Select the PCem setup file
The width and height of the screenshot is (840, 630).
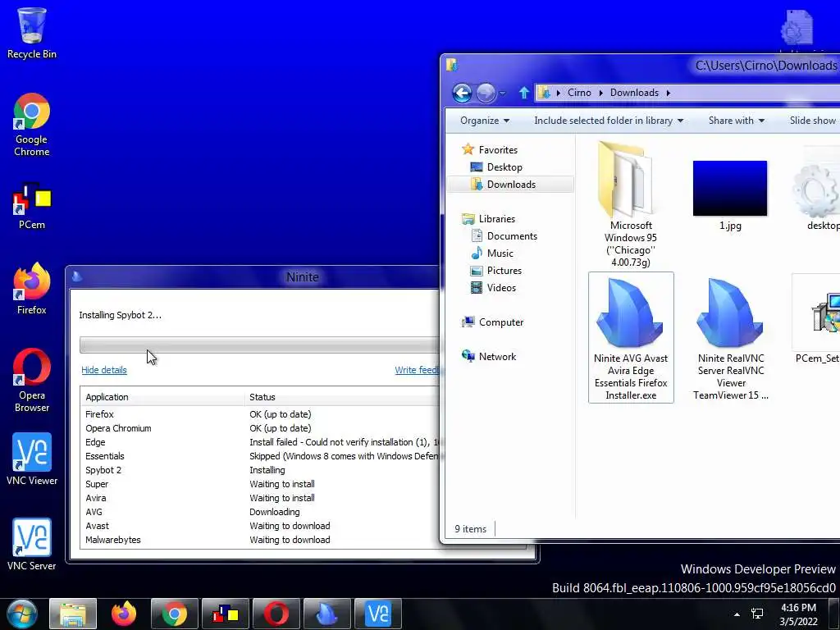pyautogui.click(x=816, y=319)
